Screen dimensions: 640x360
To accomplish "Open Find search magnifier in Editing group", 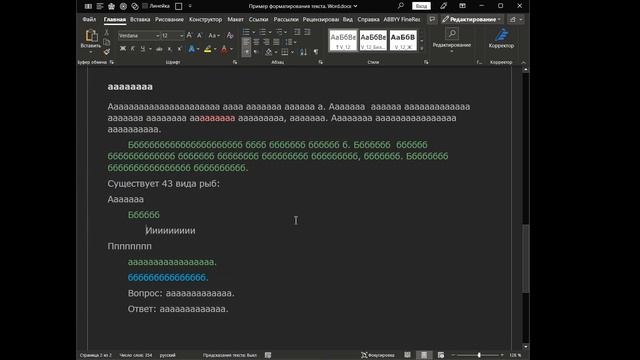I will point(452,33).
